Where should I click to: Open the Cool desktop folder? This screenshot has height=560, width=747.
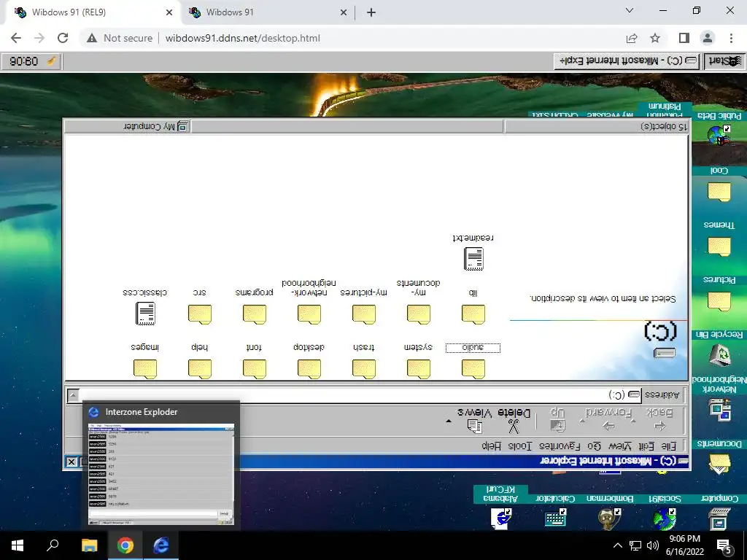click(719, 192)
